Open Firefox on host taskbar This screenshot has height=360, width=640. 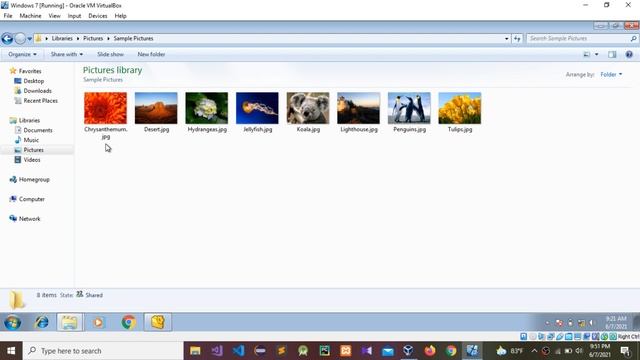[x=430, y=351]
